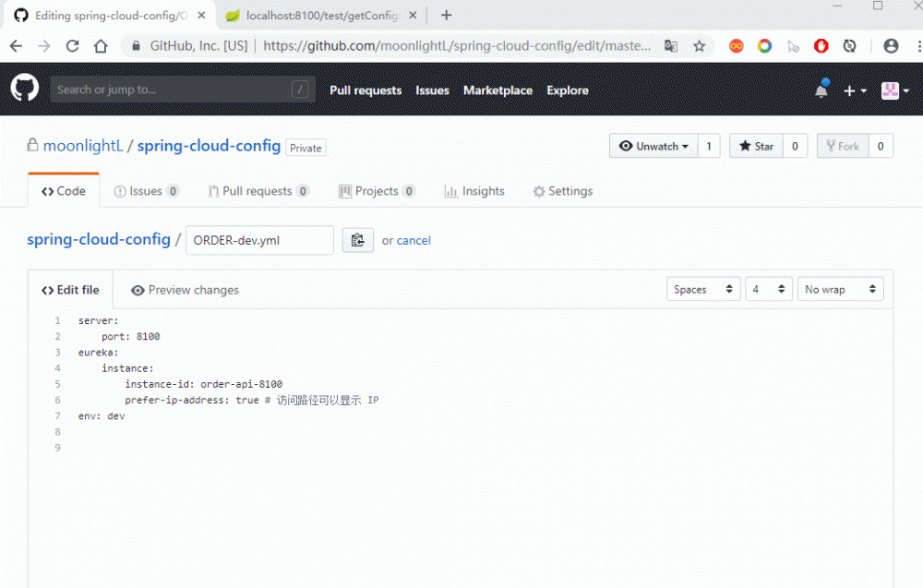Reload the page with the refresh icon
923x588 pixels.
[x=73, y=45]
